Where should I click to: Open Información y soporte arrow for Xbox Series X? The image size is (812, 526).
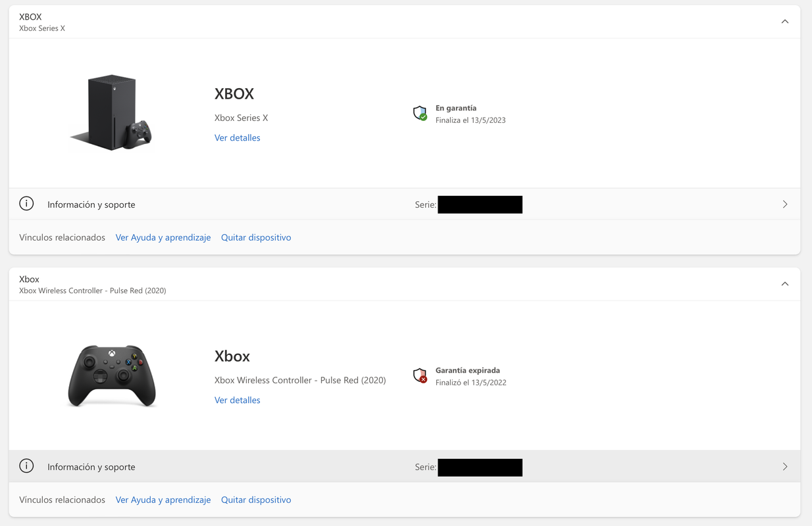[784, 204]
